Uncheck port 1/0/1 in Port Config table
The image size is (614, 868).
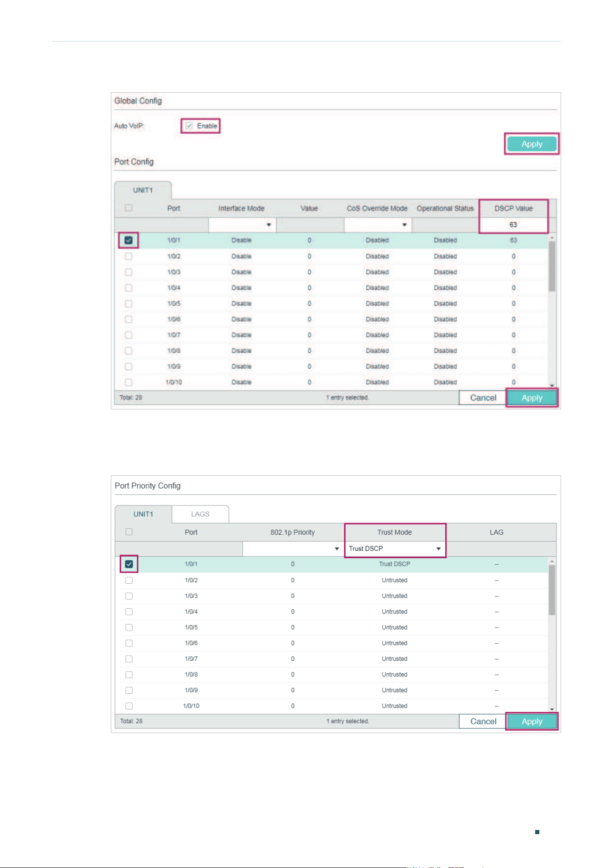(x=128, y=240)
